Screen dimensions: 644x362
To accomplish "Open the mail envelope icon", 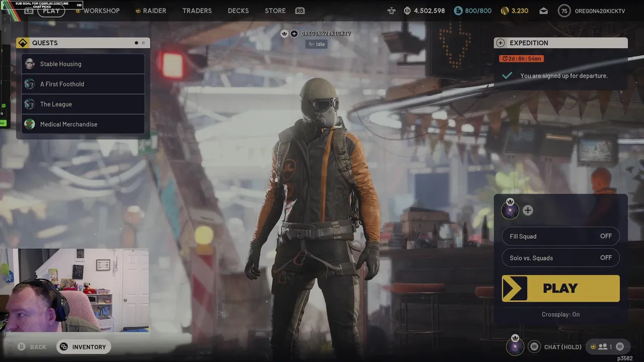I will (x=543, y=11).
